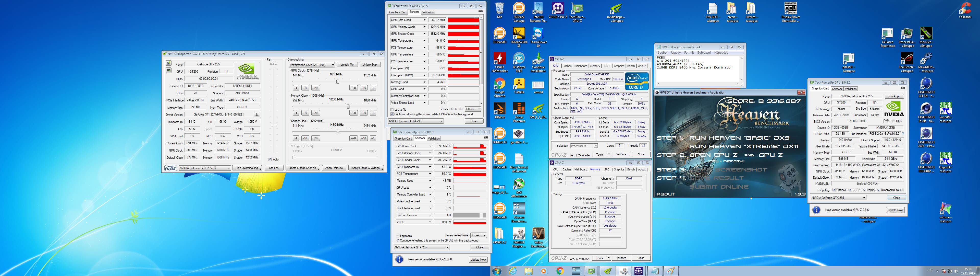The width and height of the screenshot is (980, 276).
Task: Open the RealBench desktop shortcut
Action: [906, 62]
